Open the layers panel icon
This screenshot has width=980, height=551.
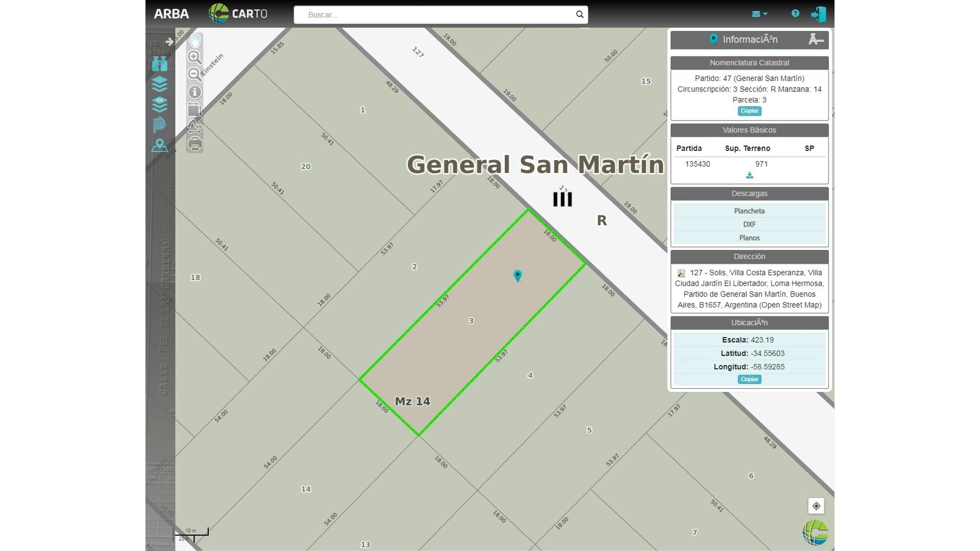[159, 84]
